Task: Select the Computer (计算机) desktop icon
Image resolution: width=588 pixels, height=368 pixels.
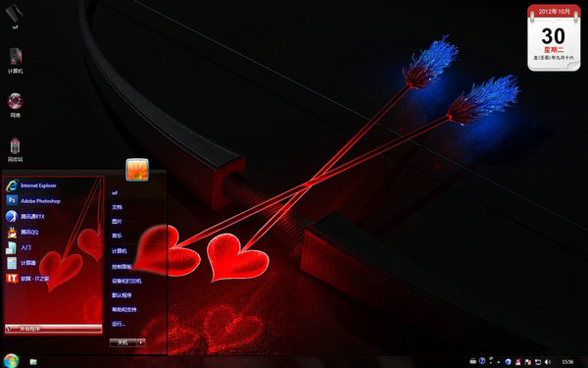Action: (x=16, y=61)
